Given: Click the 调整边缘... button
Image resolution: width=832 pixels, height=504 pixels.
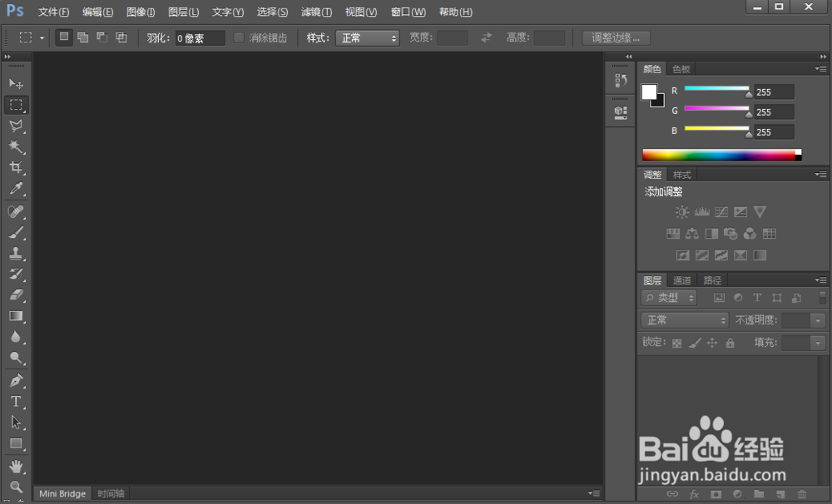Looking at the screenshot, I should (616, 38).
